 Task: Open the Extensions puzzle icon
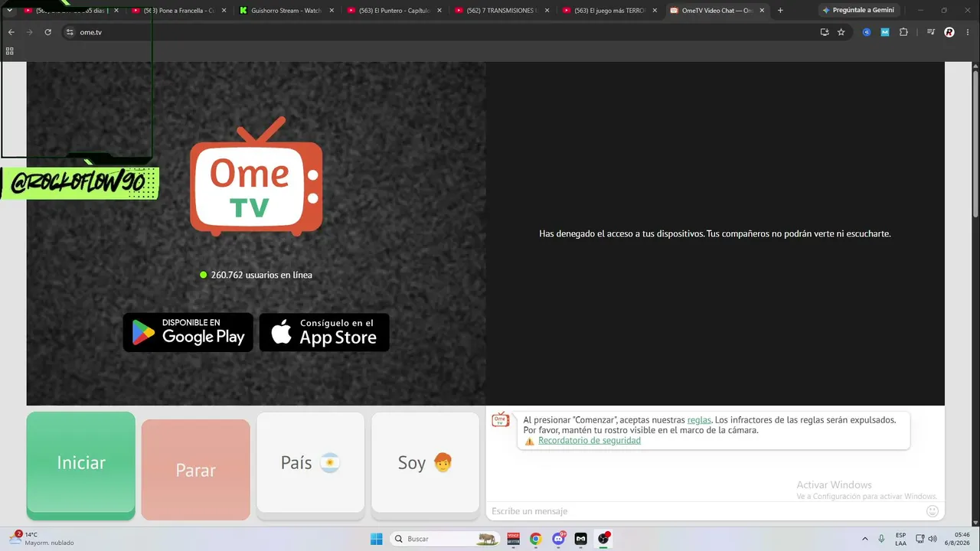pyautogui.click(x=903, y=32)
